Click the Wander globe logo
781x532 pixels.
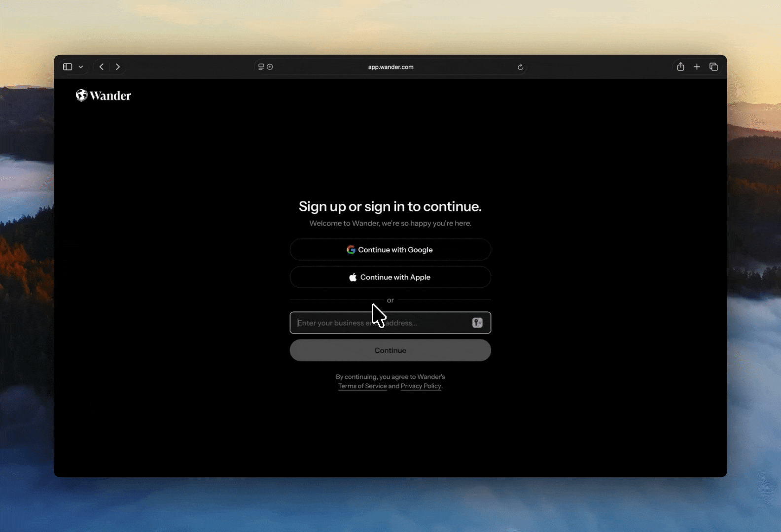pos(82,95)
